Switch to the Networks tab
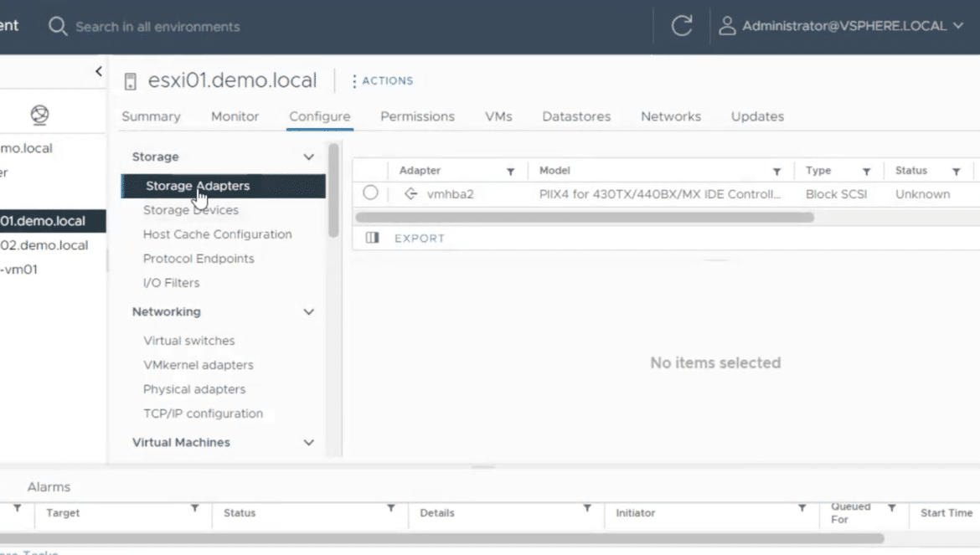This screenshot has height=555, width=980. pyautogui.click(x=671, y=116)
